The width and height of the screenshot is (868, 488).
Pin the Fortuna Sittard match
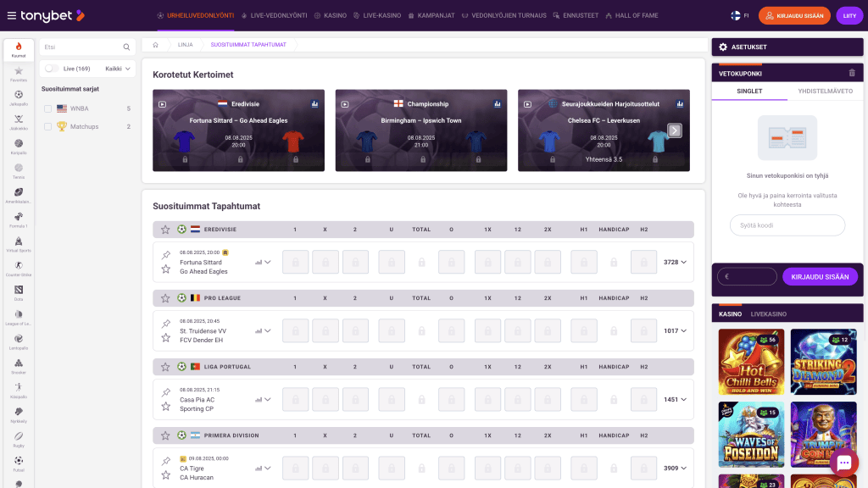pyautogui.click(x=165, y=255)
